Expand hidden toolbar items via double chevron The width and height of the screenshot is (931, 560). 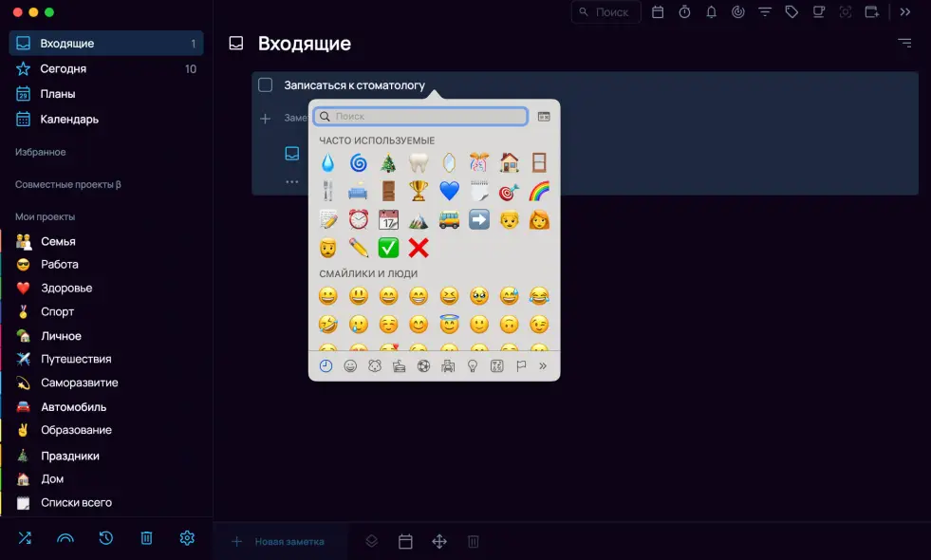click(905, 12)
